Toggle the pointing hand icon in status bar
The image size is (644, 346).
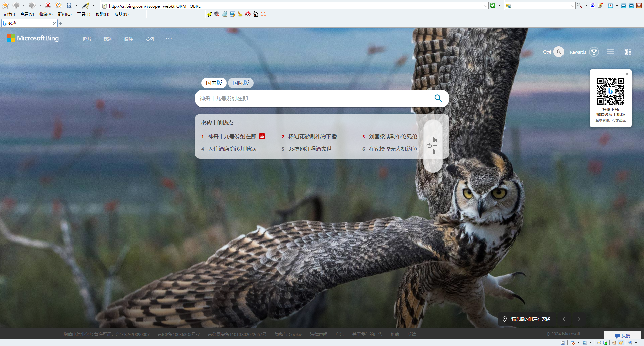621,343
